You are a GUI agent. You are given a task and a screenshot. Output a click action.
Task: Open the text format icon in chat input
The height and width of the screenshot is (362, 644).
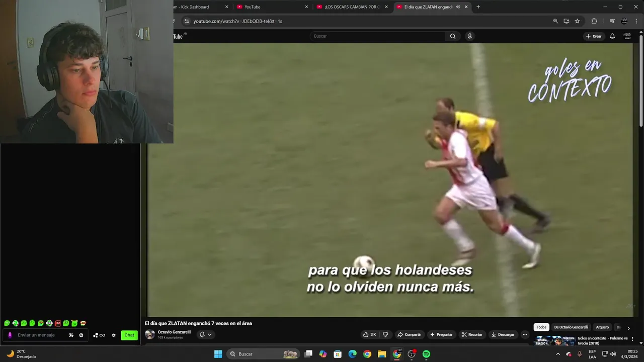[71, 335]
